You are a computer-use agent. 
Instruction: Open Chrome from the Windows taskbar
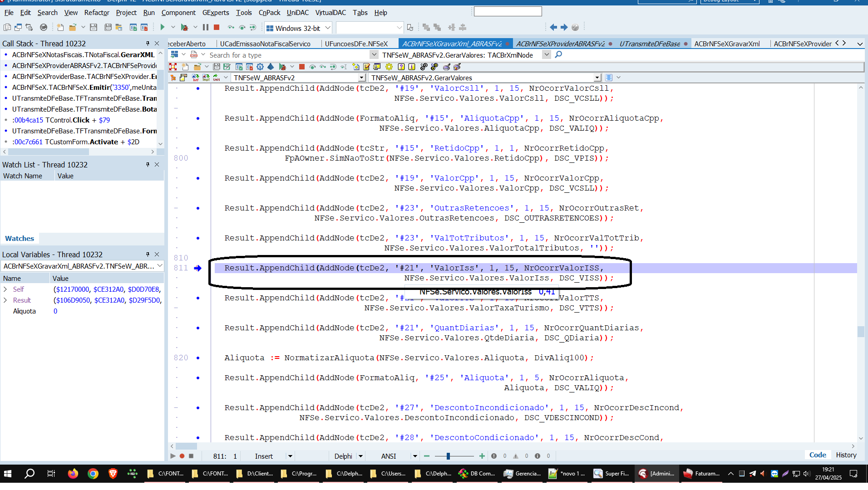point(93,474)
